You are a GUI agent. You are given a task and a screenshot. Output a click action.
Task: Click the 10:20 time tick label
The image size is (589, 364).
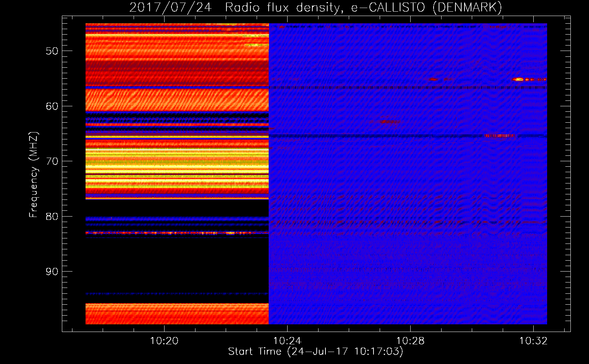pyautogui.click(x=164, y=341)
